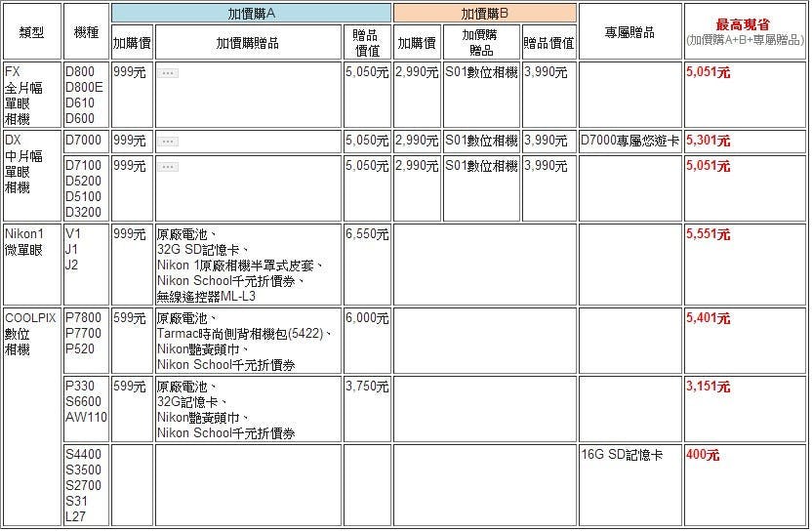Select the D7100 model text

(83, 166)
